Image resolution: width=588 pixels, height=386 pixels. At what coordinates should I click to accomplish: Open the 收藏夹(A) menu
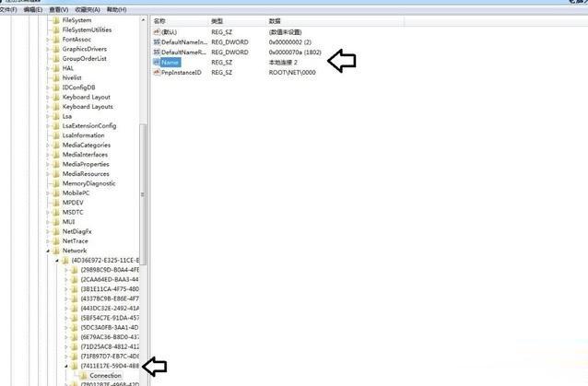click(88, 10)
